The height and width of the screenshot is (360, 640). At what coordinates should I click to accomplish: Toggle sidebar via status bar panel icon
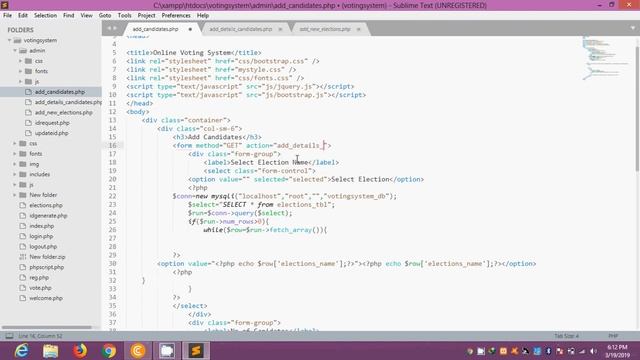[x=9, y=336]
